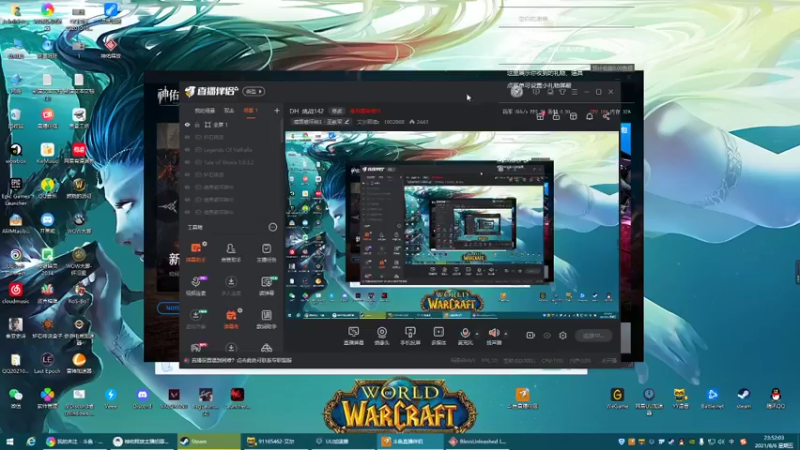Screen dimensions: 800x450
Task: Add a phone screen-cast source from the bottom bar
Action: click(x=410, y=336)
